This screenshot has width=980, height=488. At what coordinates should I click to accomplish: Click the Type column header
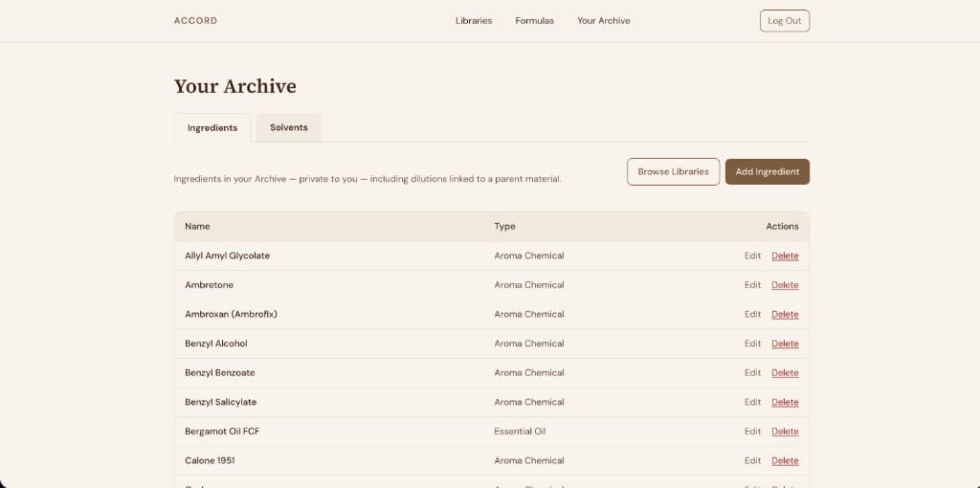[x=505, y=226]
